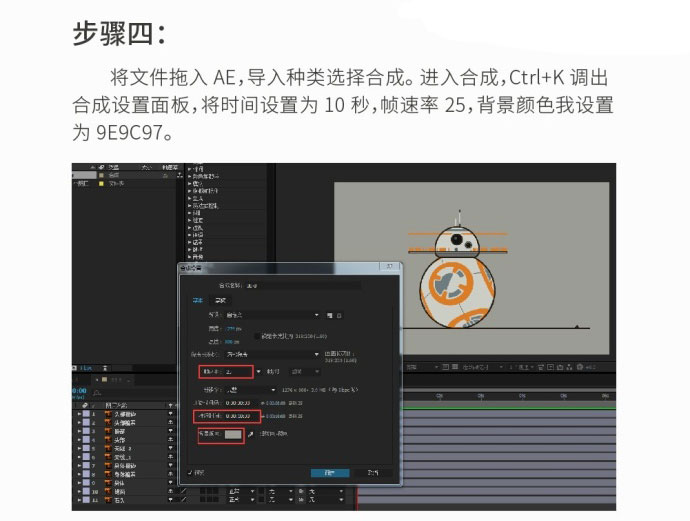The image size is (690, 521).
Task: Expand layer 8 properties triangle
Action: (x=79, y=474)
